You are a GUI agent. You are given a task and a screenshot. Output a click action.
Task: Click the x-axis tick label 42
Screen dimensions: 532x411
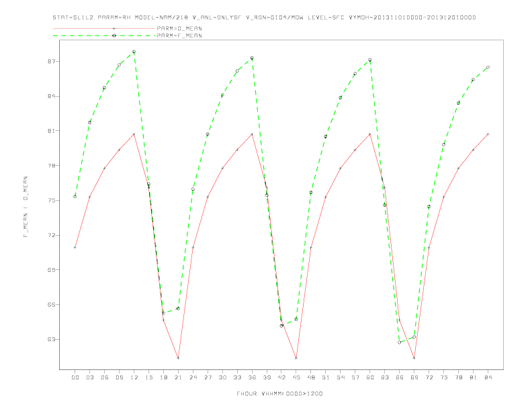tap(281, 377)
